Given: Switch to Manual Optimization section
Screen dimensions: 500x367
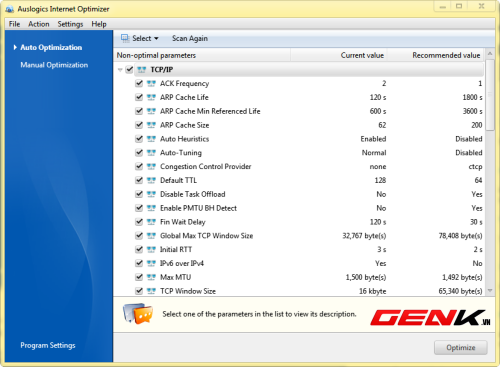Looking at the screenshot, I should (54, 65).
